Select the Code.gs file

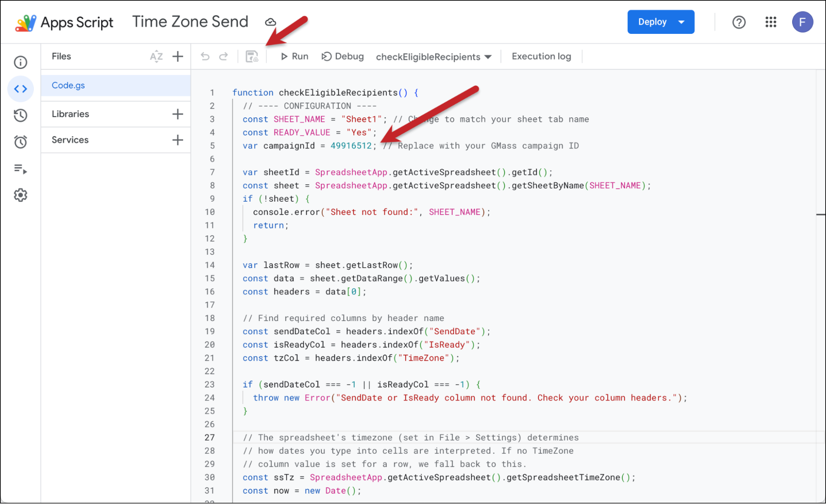click(69, 86)
